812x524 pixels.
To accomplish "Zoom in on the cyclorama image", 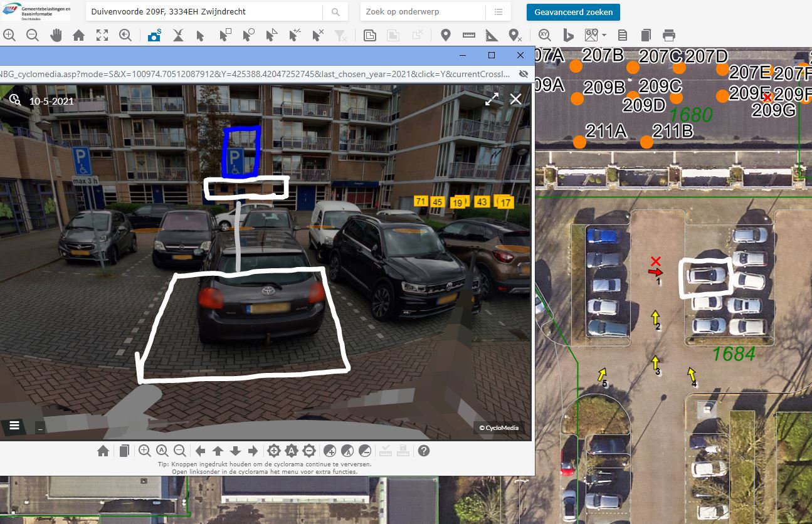I will (144, 450).
